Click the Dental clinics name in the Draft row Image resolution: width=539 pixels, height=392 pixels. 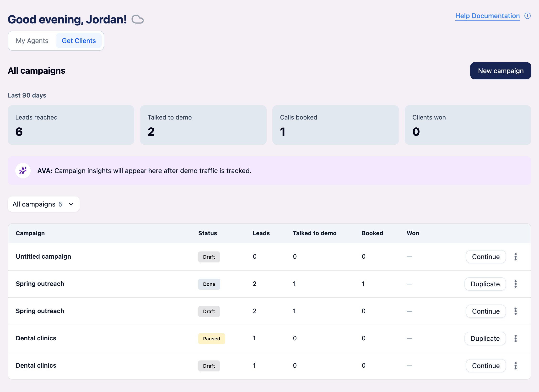tap(36, 365)
